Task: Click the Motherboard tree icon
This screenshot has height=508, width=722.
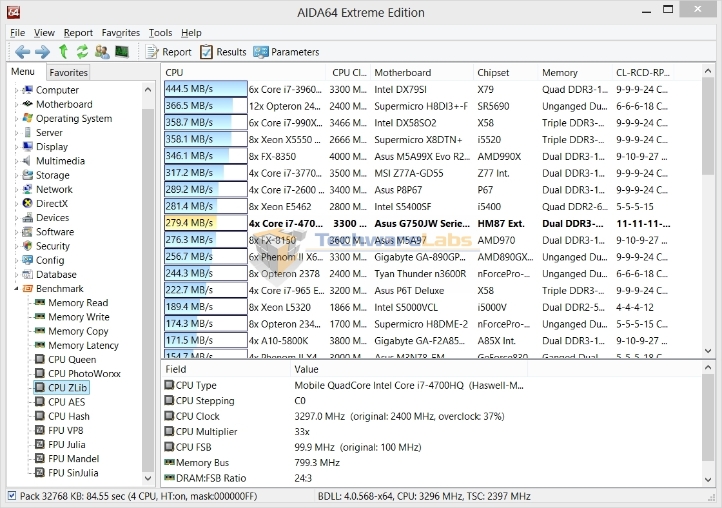Action: (x=28, y=104)
